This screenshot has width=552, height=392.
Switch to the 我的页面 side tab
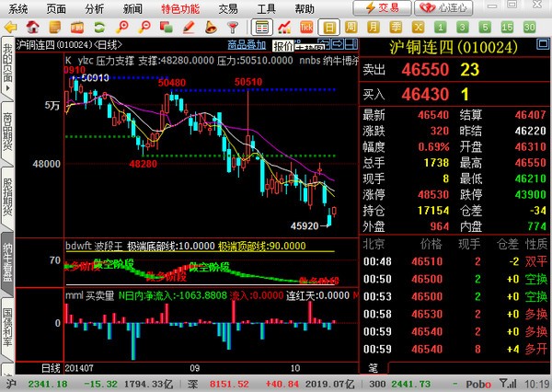(7, 67)
